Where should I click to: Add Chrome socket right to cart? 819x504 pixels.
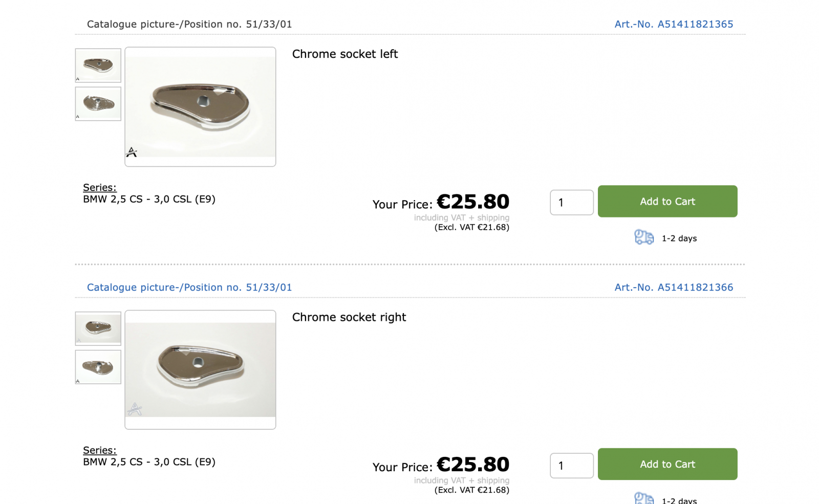click(667, 464)
